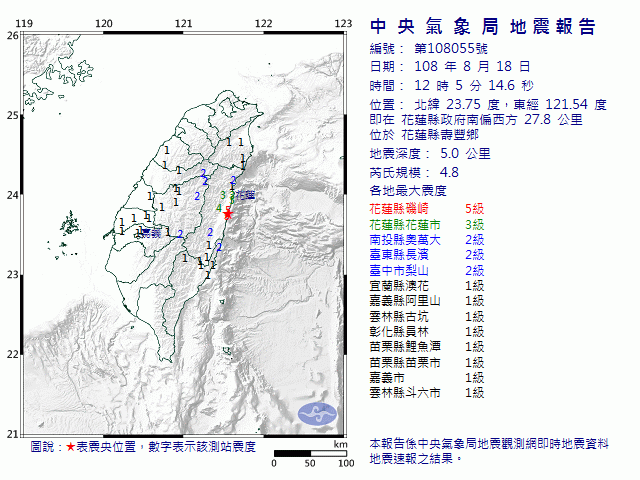Click the green intensity 4 marker on map
Image resolution: width=640 pixels, height=480 pixels.
[219, 209]
